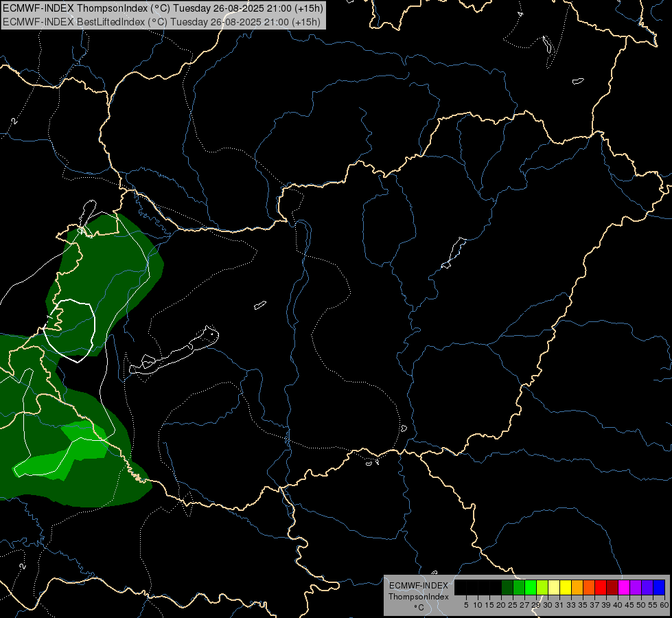Click the orange 33-35 legend swatch
The height and width of the screenshot is (618, 672).
pyautogui.click(x=577, y=587)
